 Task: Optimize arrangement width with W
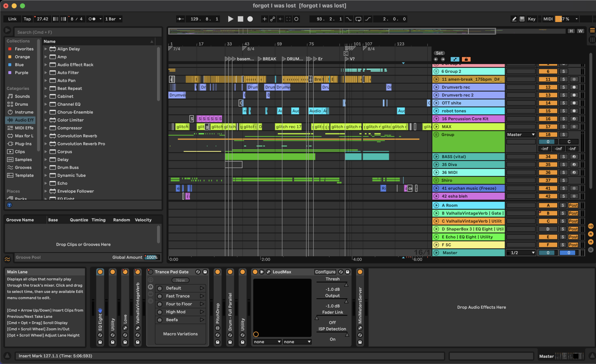point(581,31)
